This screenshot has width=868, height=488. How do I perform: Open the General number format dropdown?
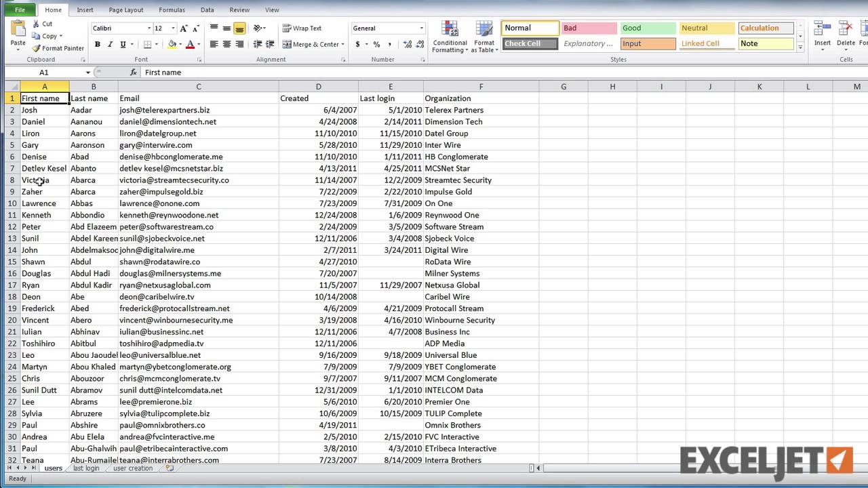[x=421, y=28]
